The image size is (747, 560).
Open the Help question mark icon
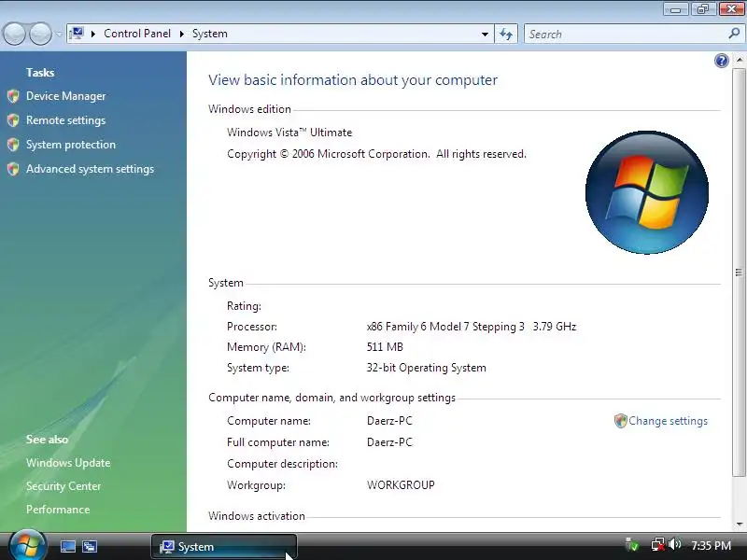[x=721, y=61]
